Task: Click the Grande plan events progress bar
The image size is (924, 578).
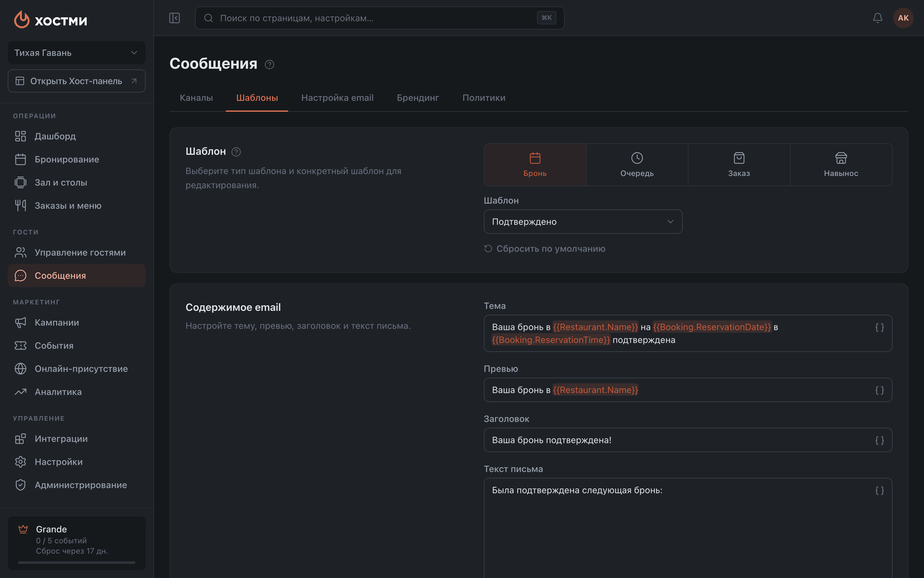Action: pos(76,562)
